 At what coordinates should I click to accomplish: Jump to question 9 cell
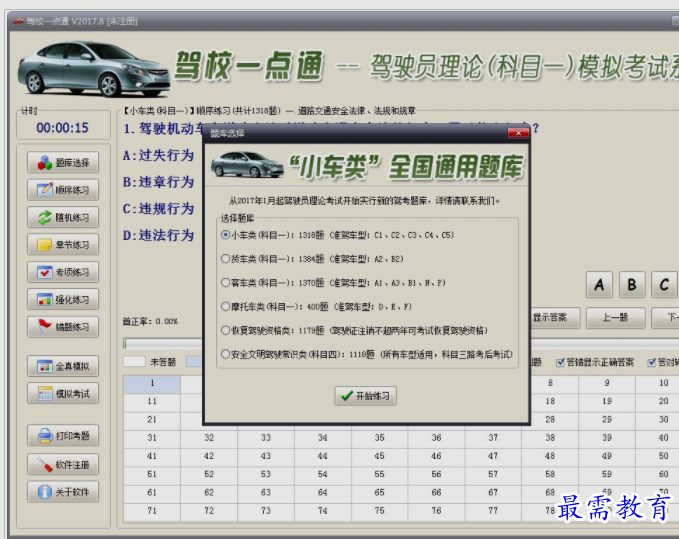pos(607,384)
